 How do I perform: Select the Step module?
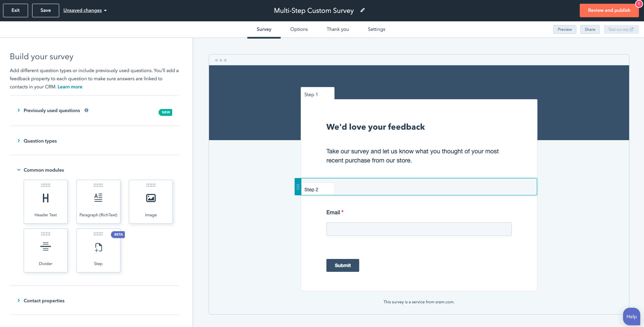click(98, 250)
